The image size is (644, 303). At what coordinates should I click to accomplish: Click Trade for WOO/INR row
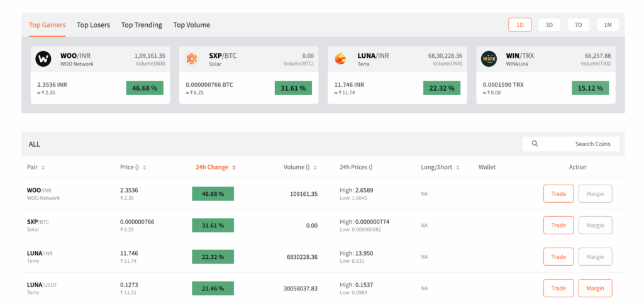coord(558,193)
